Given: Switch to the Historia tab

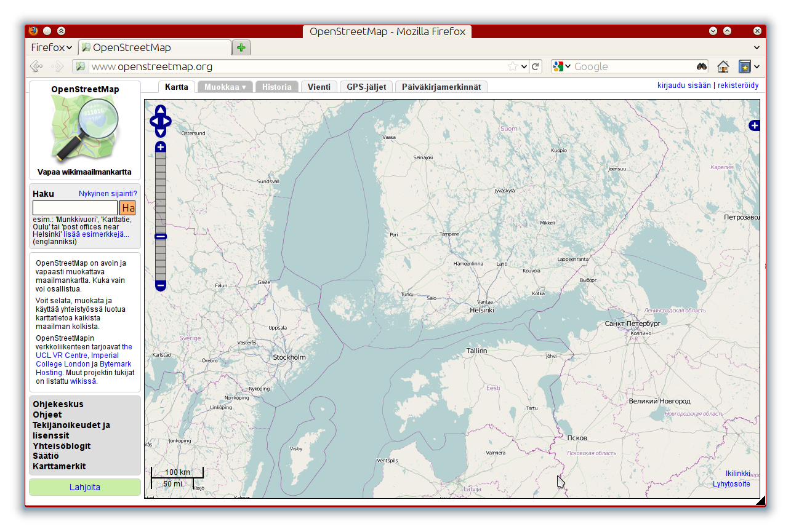Looking at the screenshot, I should [277, 87].
